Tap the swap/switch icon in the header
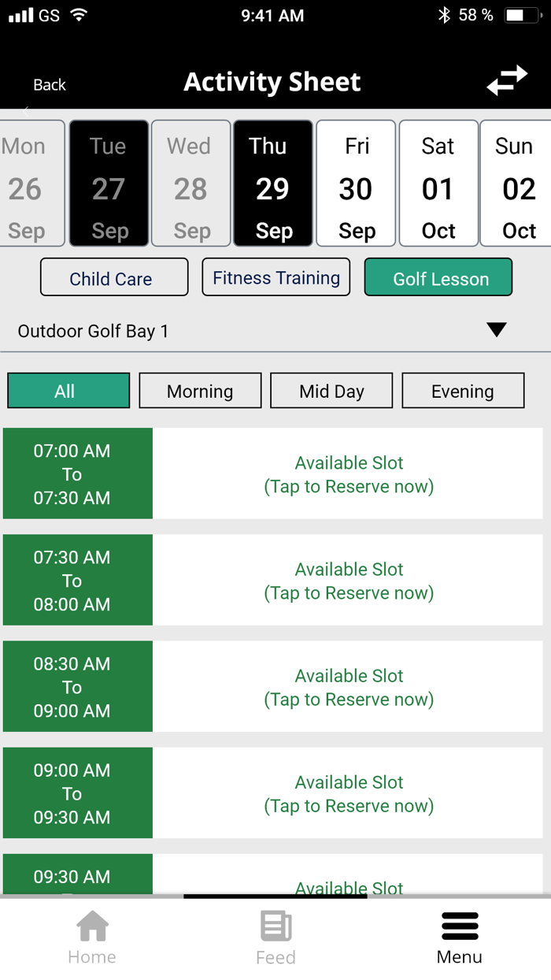 [508, 80]
